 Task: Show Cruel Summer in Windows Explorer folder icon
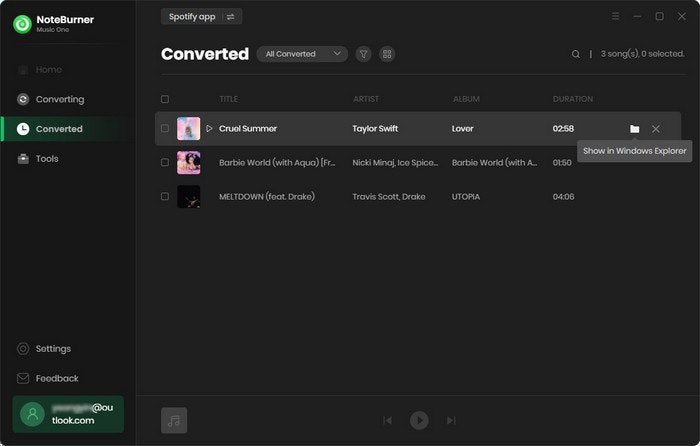pos(634,129)
